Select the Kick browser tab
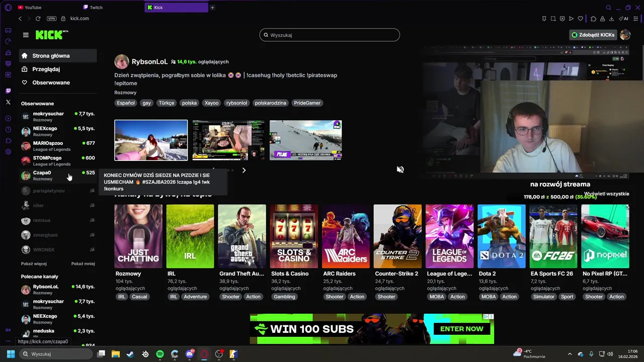 point(176,8)
